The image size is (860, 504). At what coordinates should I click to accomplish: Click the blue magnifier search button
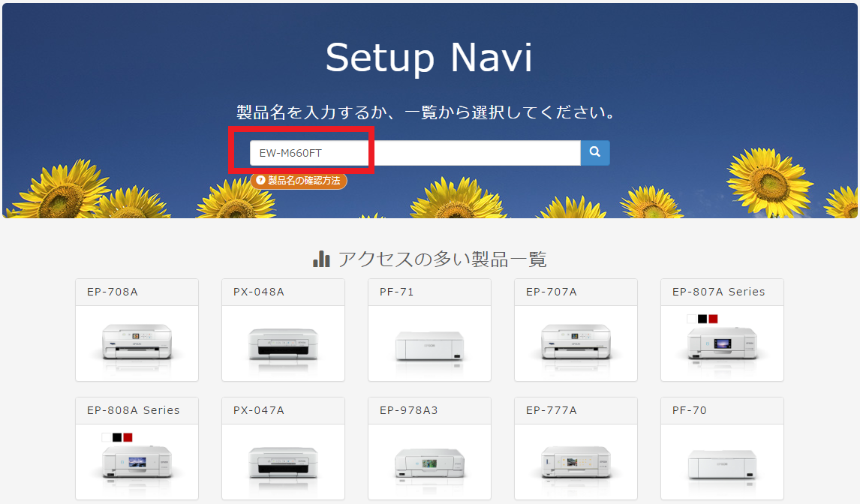pos(594,152)
